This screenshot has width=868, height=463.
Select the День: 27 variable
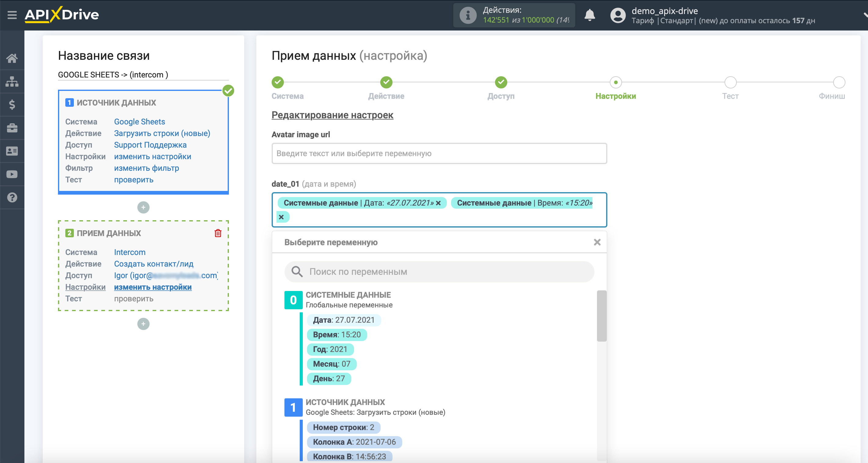pos(329,379)
